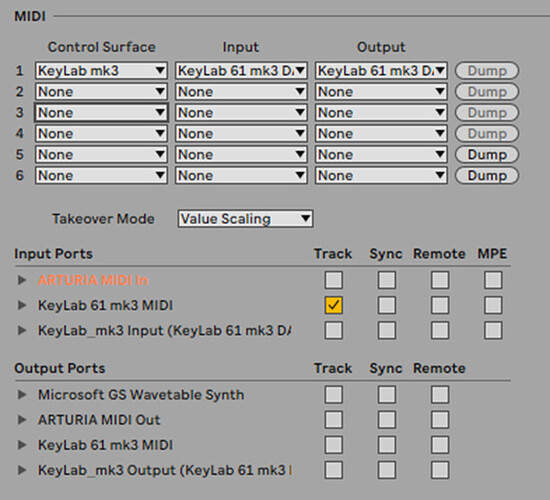This screenshot has height=500, width=550.
Task: Enable Track for Microsoft GS Wavetable Synth
Action: [334, 395]
